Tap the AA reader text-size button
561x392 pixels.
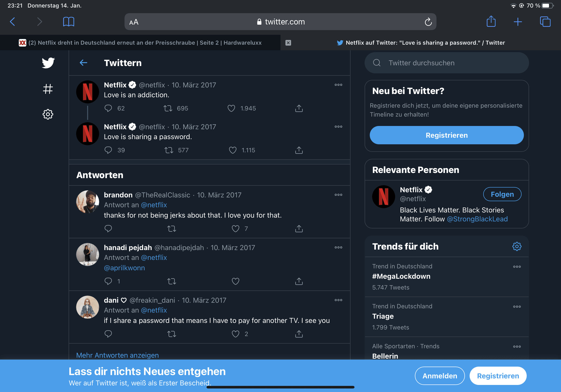click(x=134, y=22)
